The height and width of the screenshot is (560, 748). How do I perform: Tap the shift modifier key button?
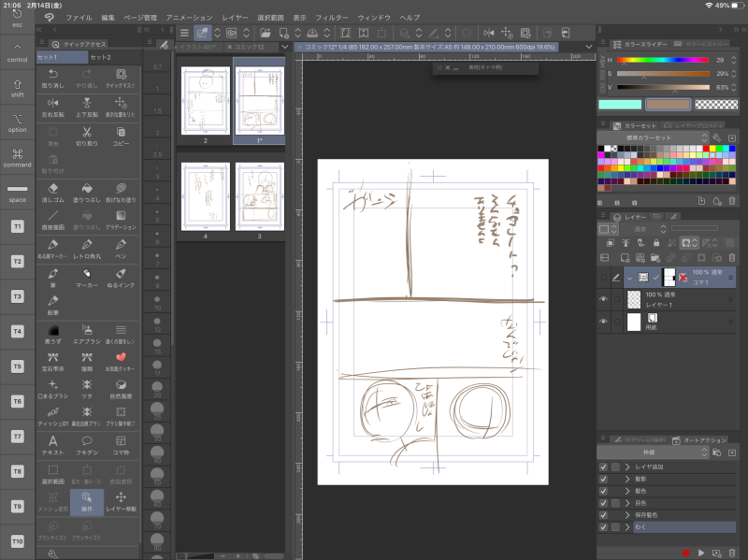17,87
